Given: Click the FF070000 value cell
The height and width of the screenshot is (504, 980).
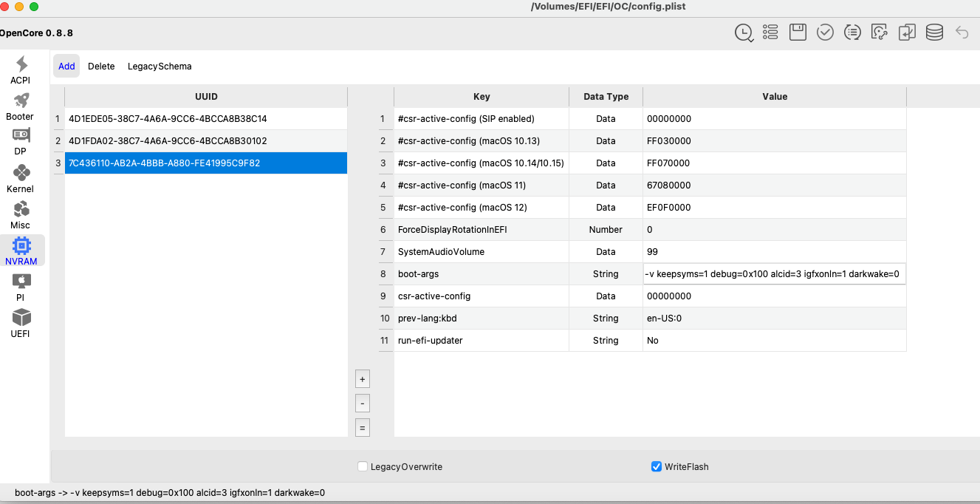Looking at the screenshot, I should [x=775, y=163].
